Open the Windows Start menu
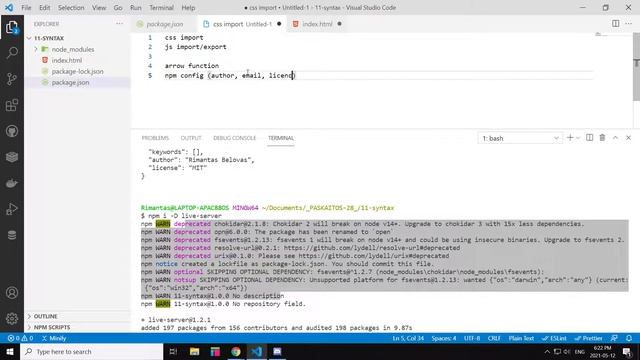640x360 pixels. pyautogui.click(x=10, y=351)
